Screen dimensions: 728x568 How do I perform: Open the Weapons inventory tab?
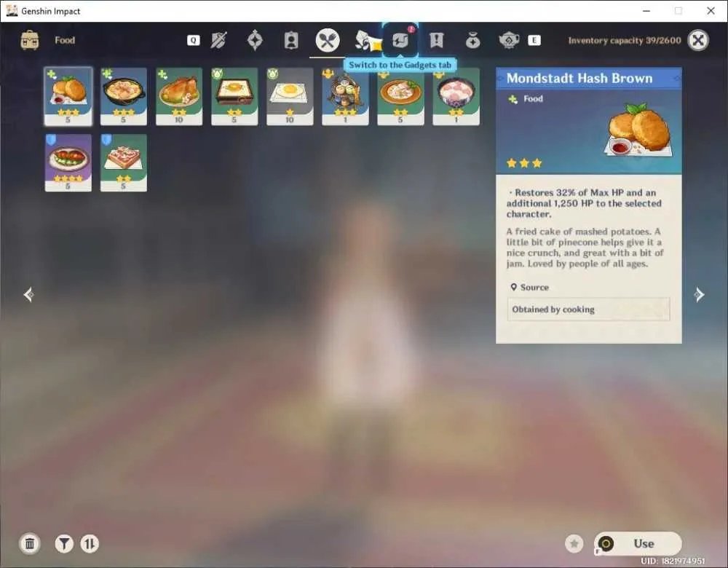(218, 40)
